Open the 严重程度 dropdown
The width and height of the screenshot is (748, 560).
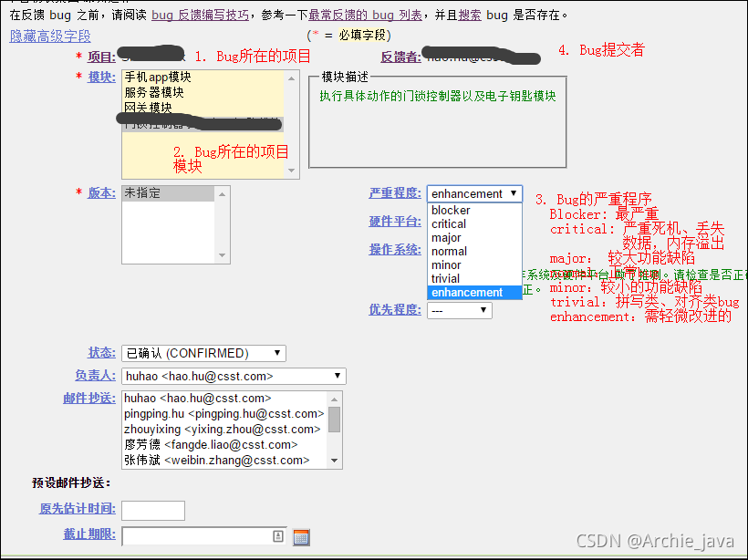pos(473,192)
